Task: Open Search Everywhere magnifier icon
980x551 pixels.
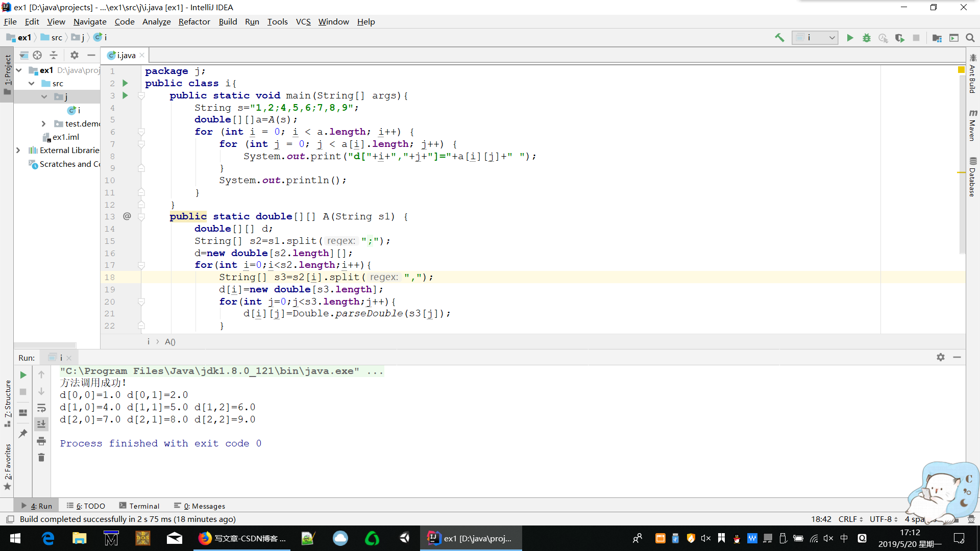Action: pos(970,38)
